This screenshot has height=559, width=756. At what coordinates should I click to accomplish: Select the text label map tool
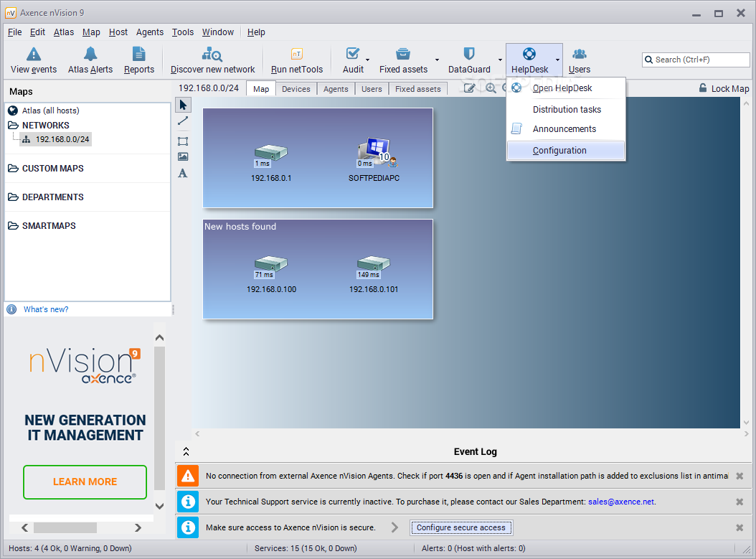pos(183,173)
